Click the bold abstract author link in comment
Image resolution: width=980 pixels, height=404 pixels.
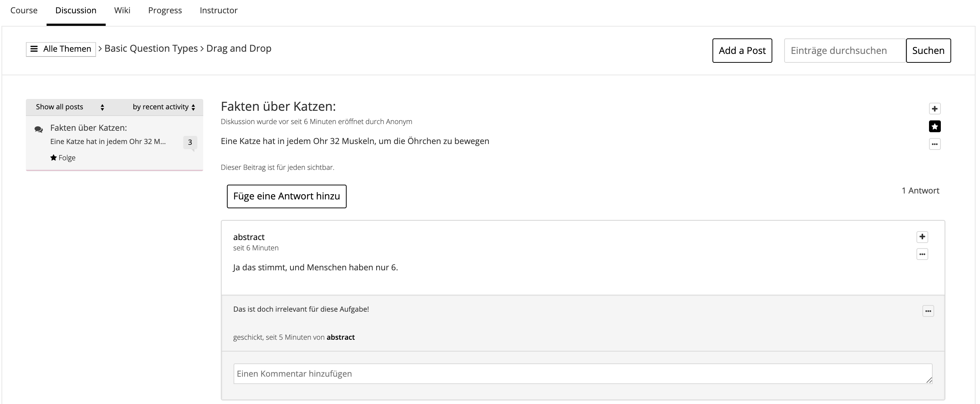point(340,337)
